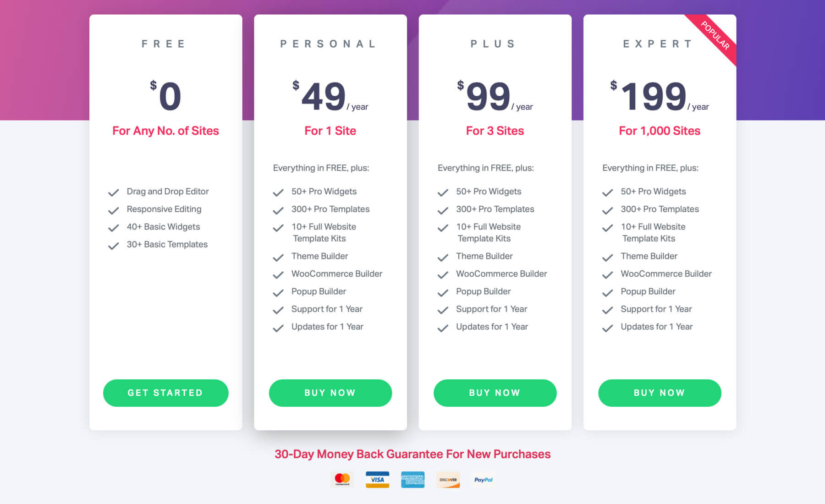
Task: Buy the Plus plan now
Action: coord(495,393)
